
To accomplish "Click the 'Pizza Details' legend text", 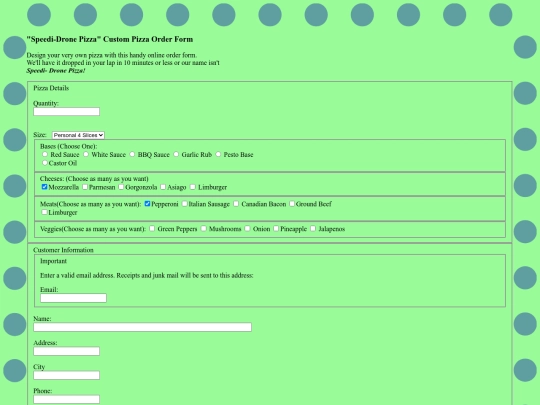I will (51, 88).
